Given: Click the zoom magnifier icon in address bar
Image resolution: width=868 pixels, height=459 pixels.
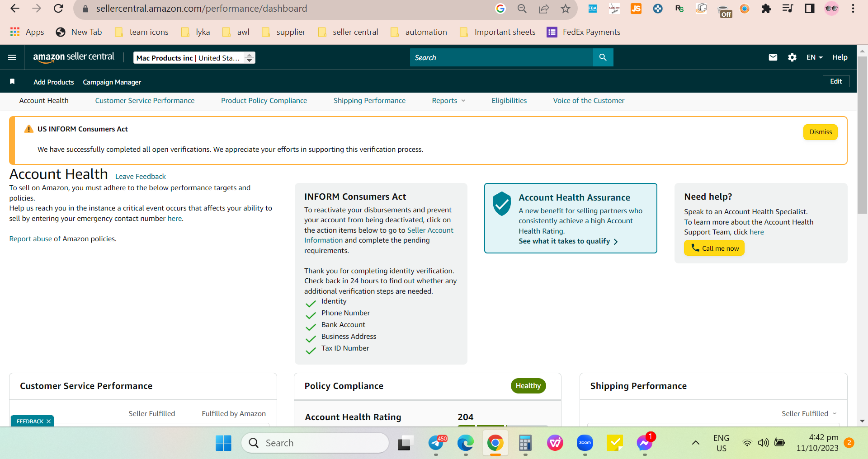Looking at the screenshot, I should [522, 9].
